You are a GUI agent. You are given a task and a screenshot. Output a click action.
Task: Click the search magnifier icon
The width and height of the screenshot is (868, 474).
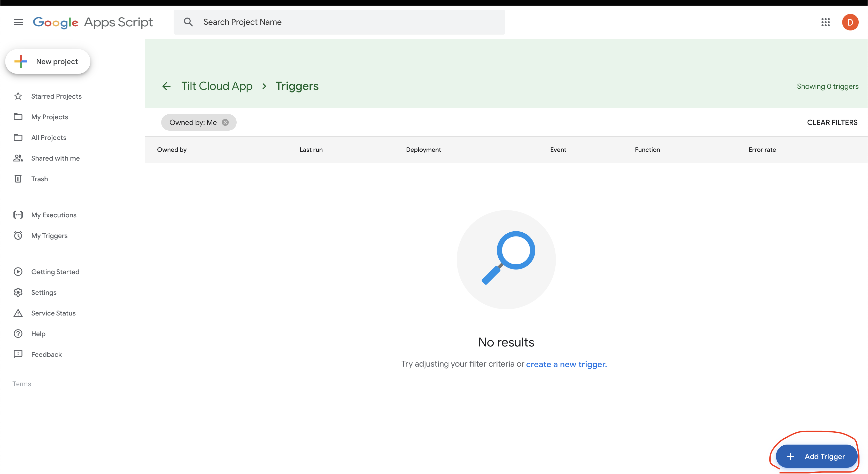tap(188, 22)
